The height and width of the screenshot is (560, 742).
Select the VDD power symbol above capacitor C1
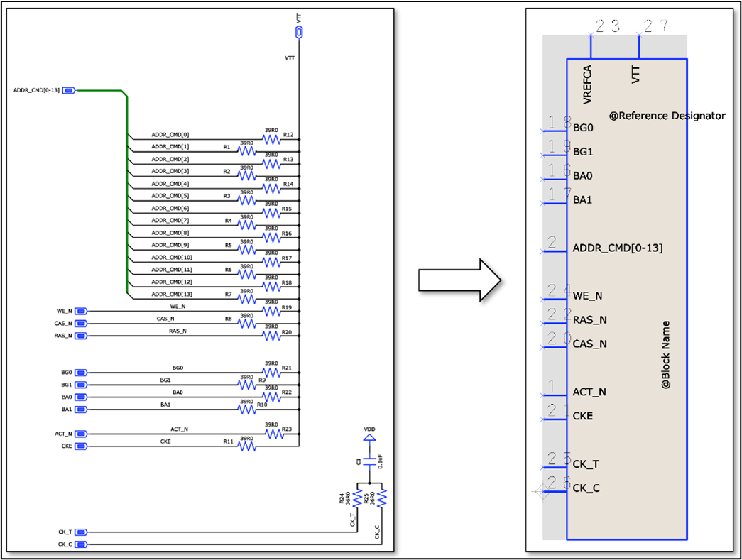click(x=369, y=438)
